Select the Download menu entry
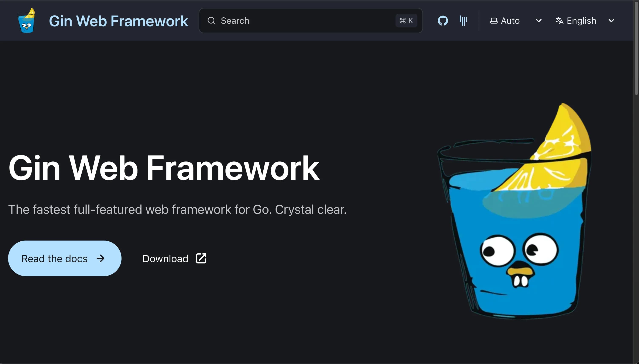 [x=165, y=258]
